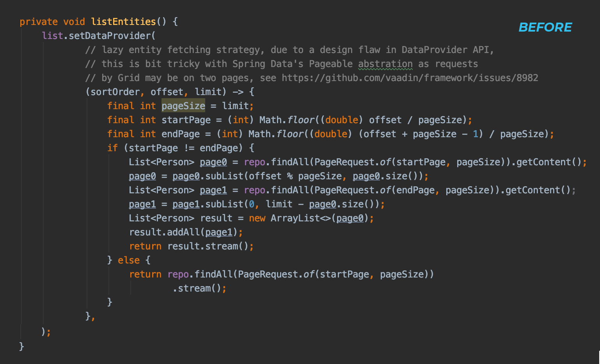
Task: Open the github.com/vaadin/framework/issues/8982 URL in the comment
Action: coord(410,78)
